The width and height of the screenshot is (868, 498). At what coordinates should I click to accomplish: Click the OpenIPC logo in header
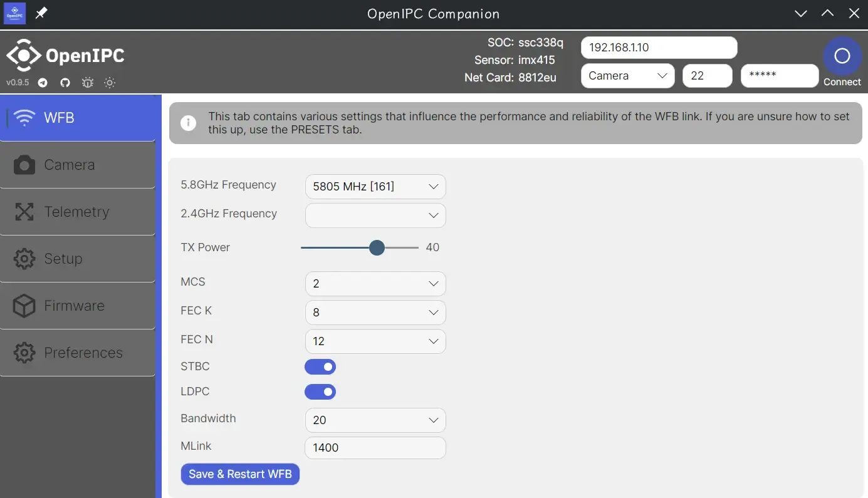pos(65,56)
